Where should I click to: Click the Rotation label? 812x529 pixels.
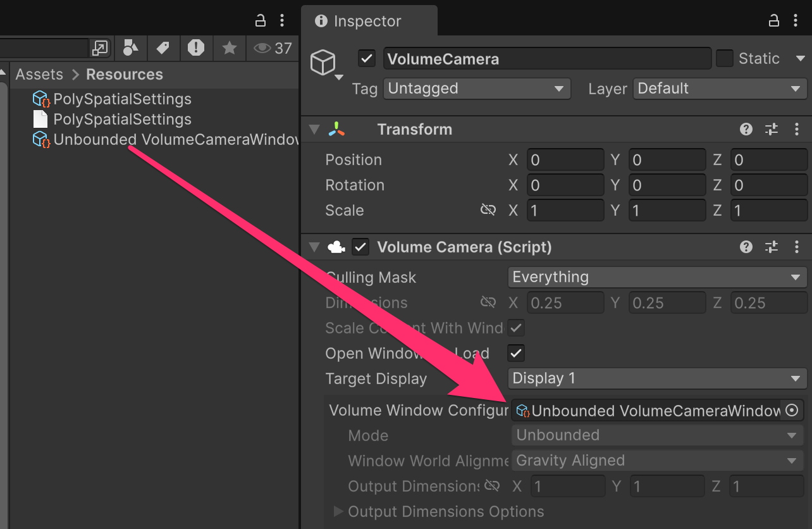click(x=354, y=185)
